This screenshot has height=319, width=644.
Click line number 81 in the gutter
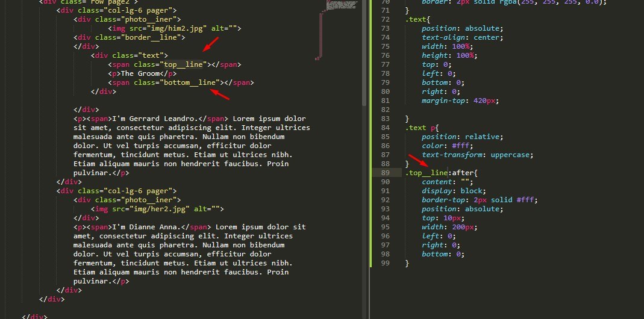(x=385, y=101)
